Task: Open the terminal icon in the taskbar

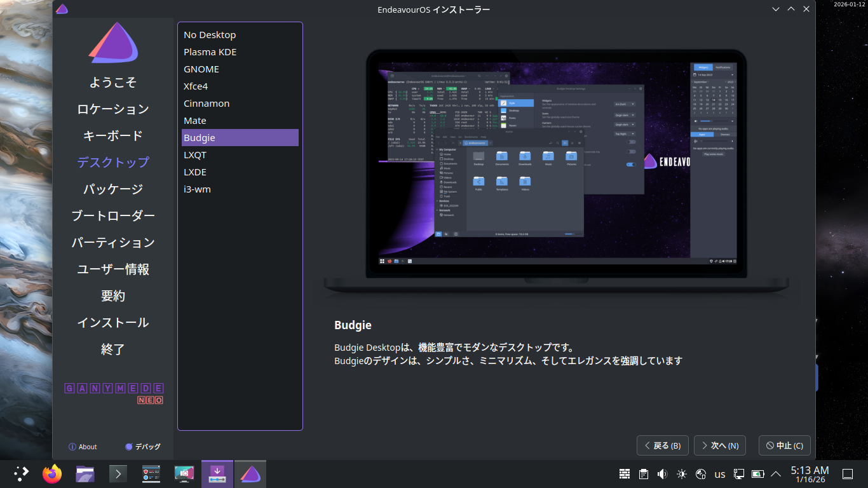Action: 118,474
